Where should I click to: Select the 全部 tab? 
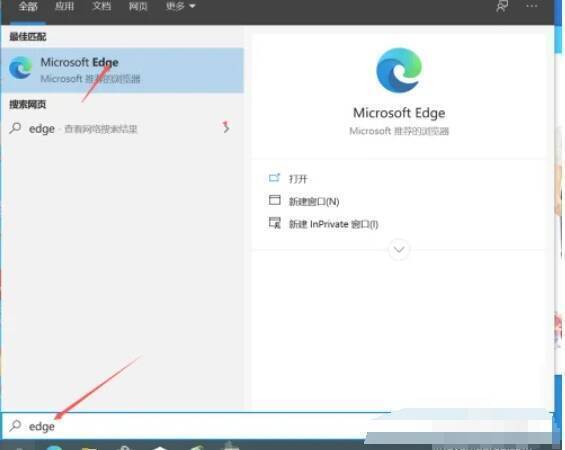[28, 6]
